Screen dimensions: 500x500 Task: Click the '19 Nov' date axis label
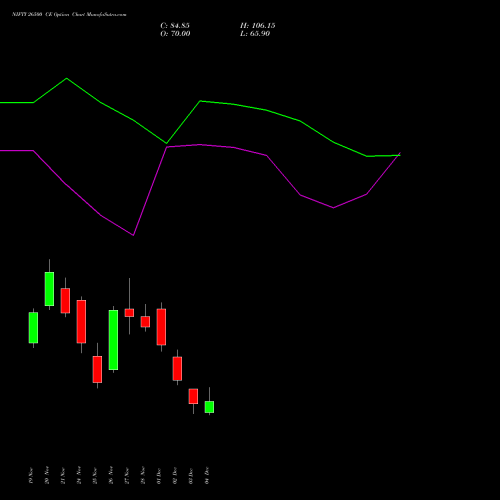31,475
